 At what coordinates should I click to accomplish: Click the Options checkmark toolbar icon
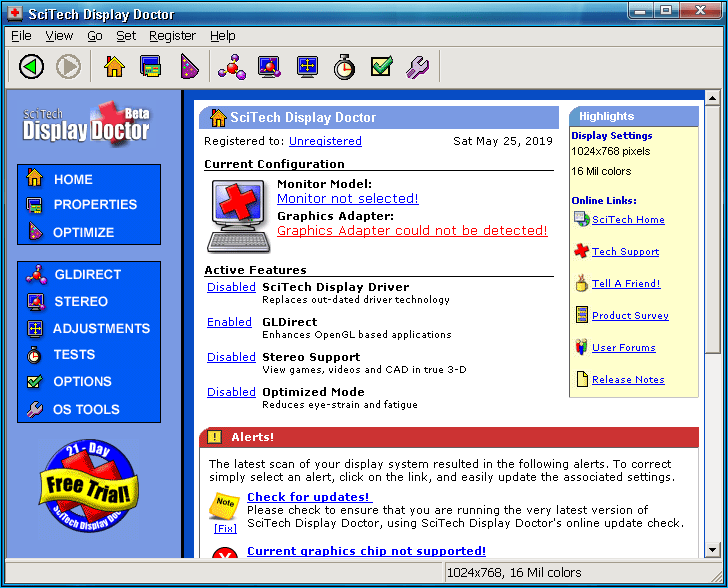[382, 66]
